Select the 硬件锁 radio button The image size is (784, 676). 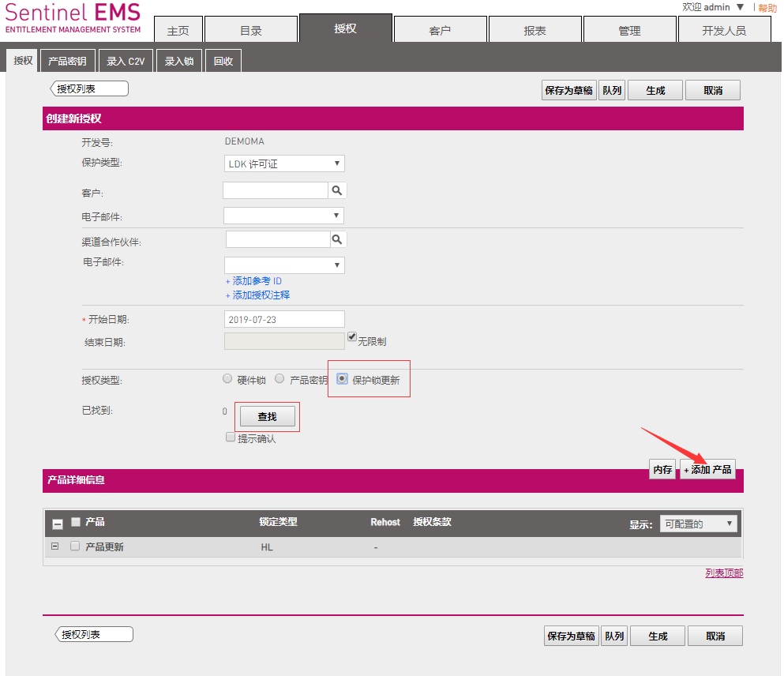click(x=228, y=379)
